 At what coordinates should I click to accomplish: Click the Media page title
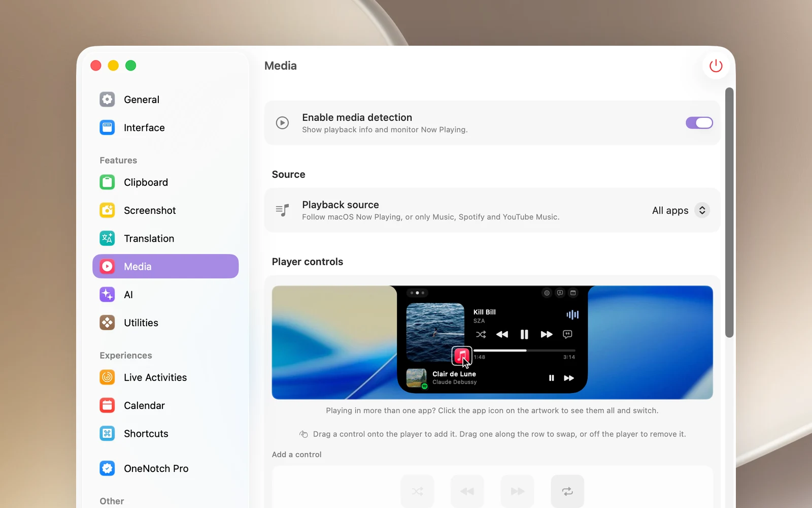(x=281, y=66)
